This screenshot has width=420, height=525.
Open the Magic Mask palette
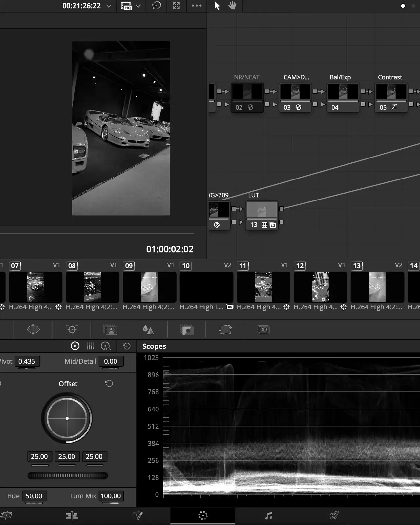coord(110,329)
